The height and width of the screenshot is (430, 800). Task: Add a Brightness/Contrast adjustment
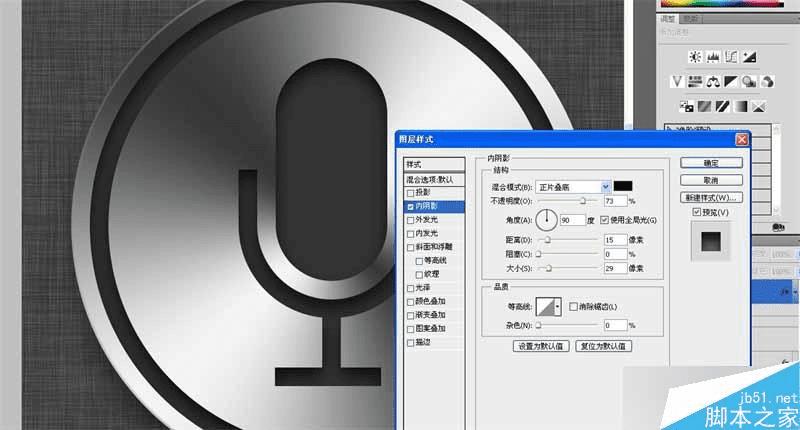tap(695, 57)
